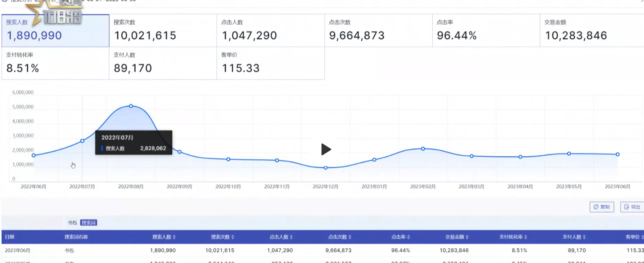The width and height of the screenshot is (644, 263).
Task: Switch chart to 交易金额 metric card
Action: (x=591, y=31)
